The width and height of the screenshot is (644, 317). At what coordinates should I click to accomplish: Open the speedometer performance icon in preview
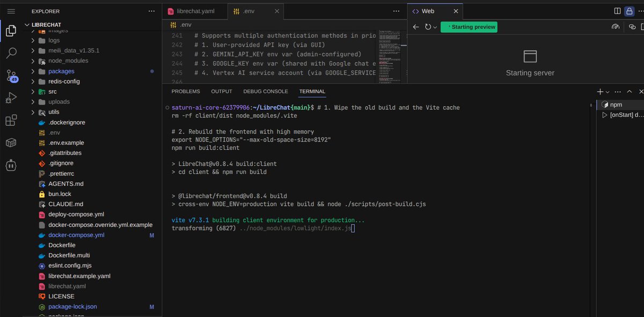(616, 27)
